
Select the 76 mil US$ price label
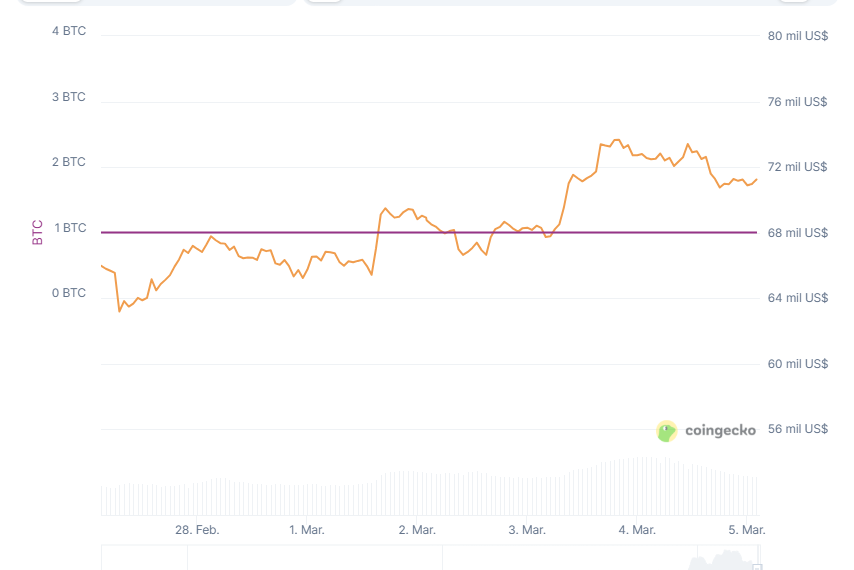797,102
